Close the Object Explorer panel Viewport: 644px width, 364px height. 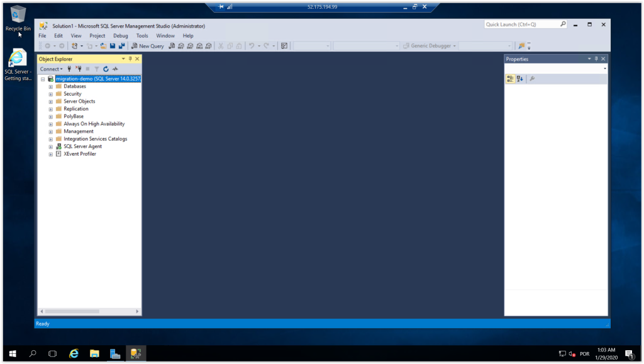137,59
